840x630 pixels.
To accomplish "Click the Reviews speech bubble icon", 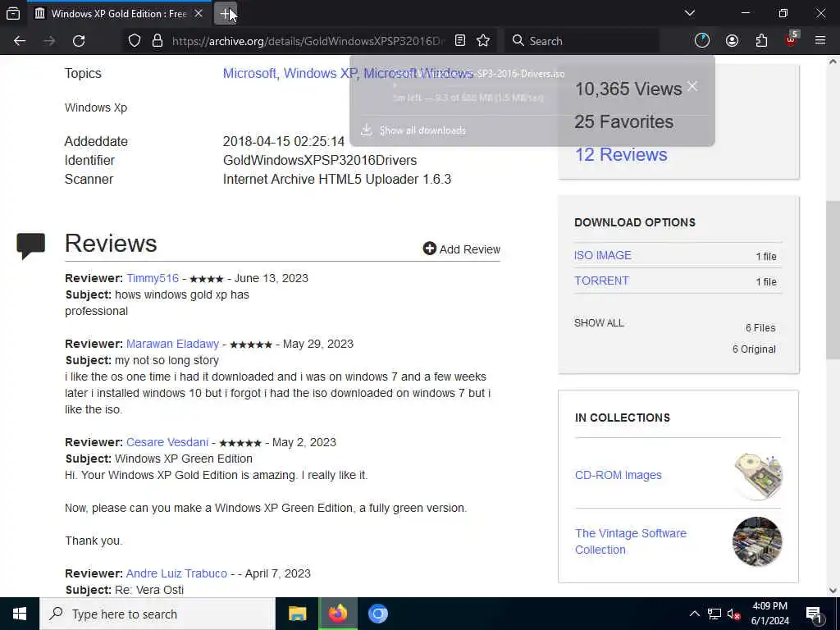I will click(30, 246).
